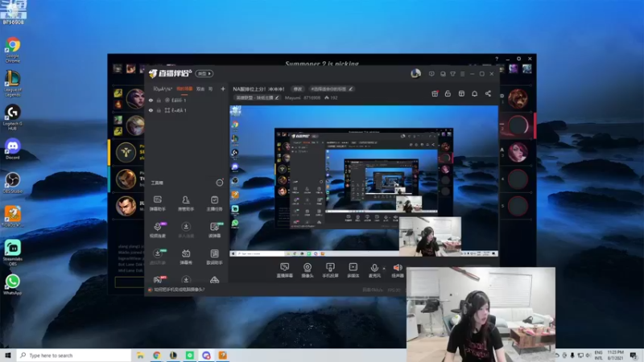Screen dimensions: 644x362
Task: Click the message bubble icon in the title bar
Action: click(431, 74)
